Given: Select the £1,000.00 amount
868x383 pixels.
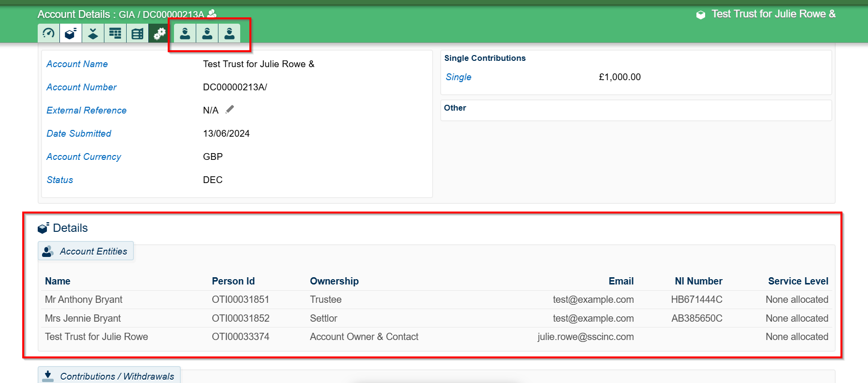Looking at the screenshot, I should [x=620, y=77].
